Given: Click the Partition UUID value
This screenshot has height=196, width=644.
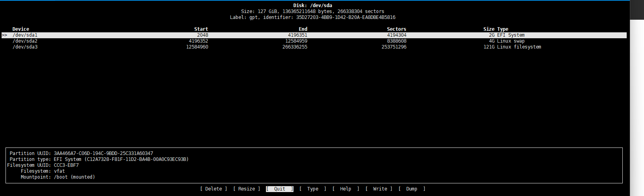Looking at the screenshot, I should (103, 153).
